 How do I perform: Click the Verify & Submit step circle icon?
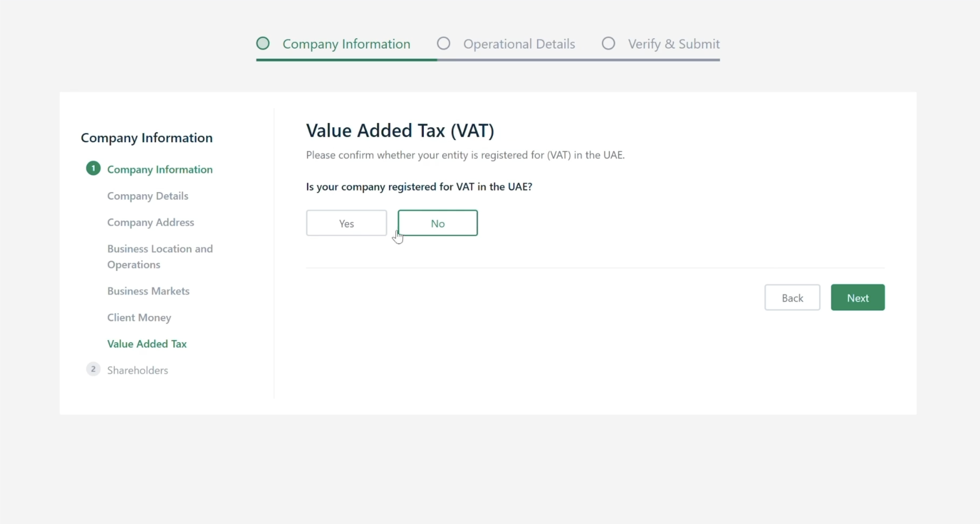pyautogui.click(x=607, y=43)
